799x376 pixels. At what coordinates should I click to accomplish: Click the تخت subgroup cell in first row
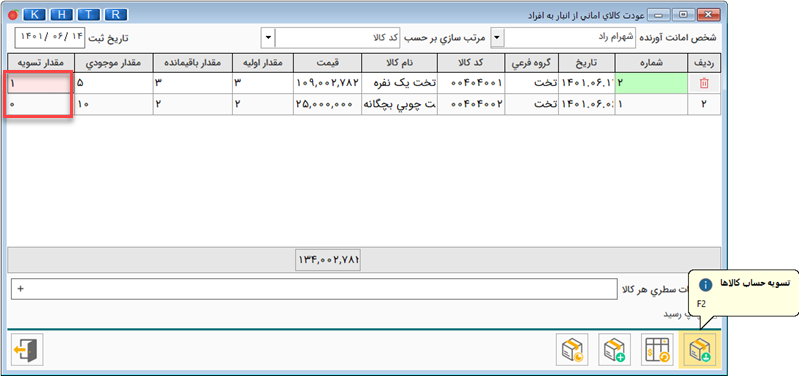[x=531, y=83]
